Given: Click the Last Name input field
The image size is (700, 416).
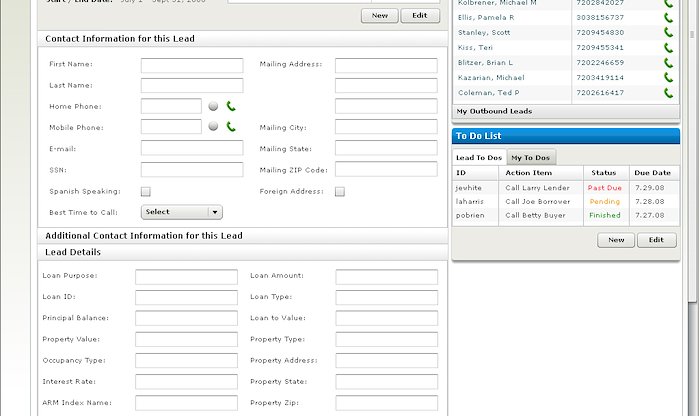Looking at the screenshot, I should pyautogui.click(x=192, y=86).
